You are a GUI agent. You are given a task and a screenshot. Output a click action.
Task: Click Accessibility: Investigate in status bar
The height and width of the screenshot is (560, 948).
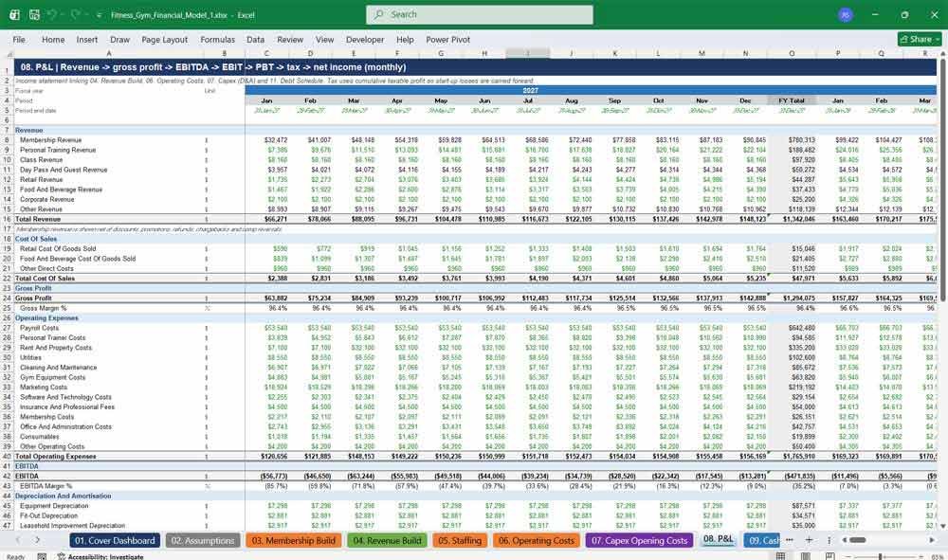click(x=100, y=556)
